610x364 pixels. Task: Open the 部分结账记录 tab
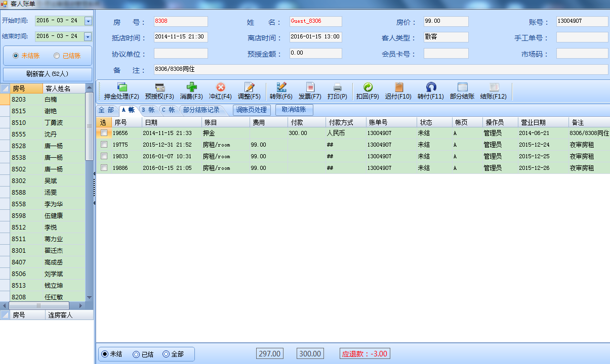[x=201, y=110]
